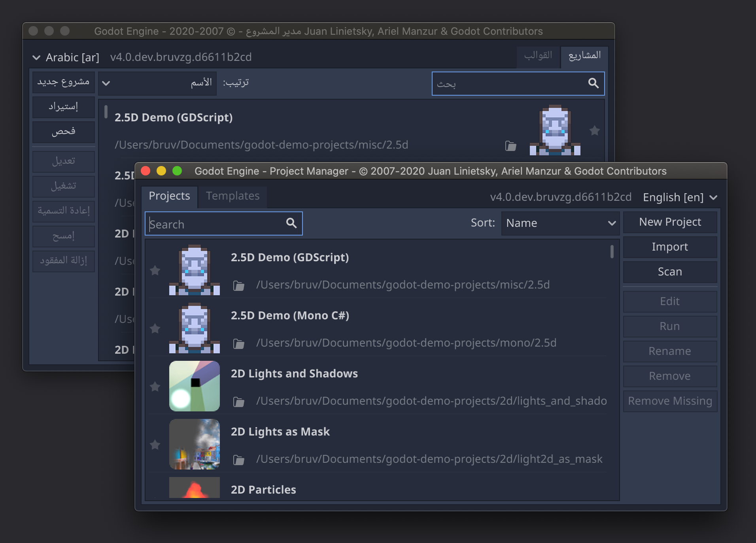Show 2D Lights as Mask folder icon

238,460
